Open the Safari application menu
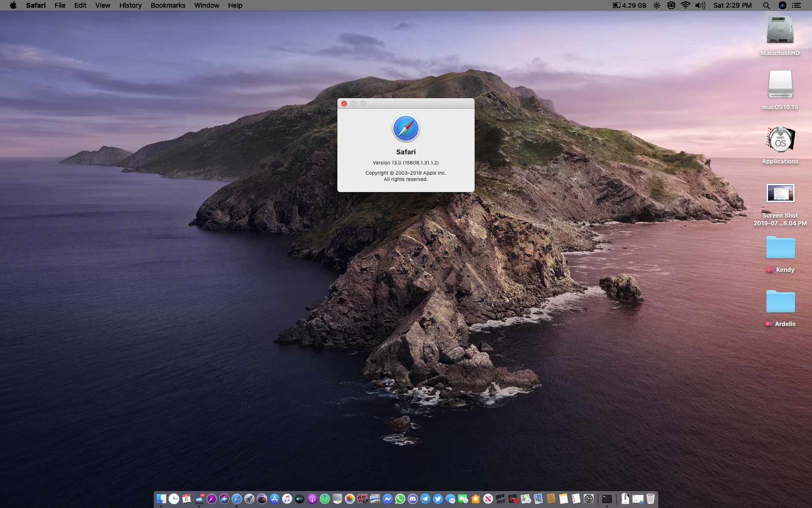 pyautogui.click(x=36, y=5)
